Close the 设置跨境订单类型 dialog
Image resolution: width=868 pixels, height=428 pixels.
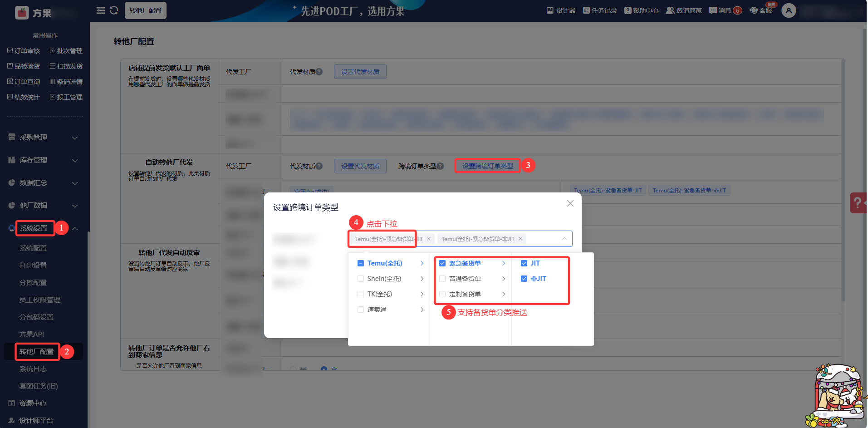click(570, 204)
